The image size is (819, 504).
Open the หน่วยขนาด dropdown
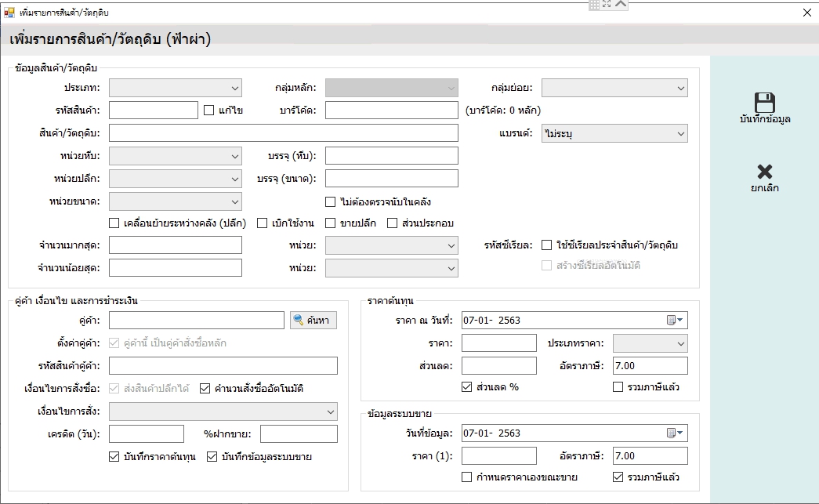point(176,201)
